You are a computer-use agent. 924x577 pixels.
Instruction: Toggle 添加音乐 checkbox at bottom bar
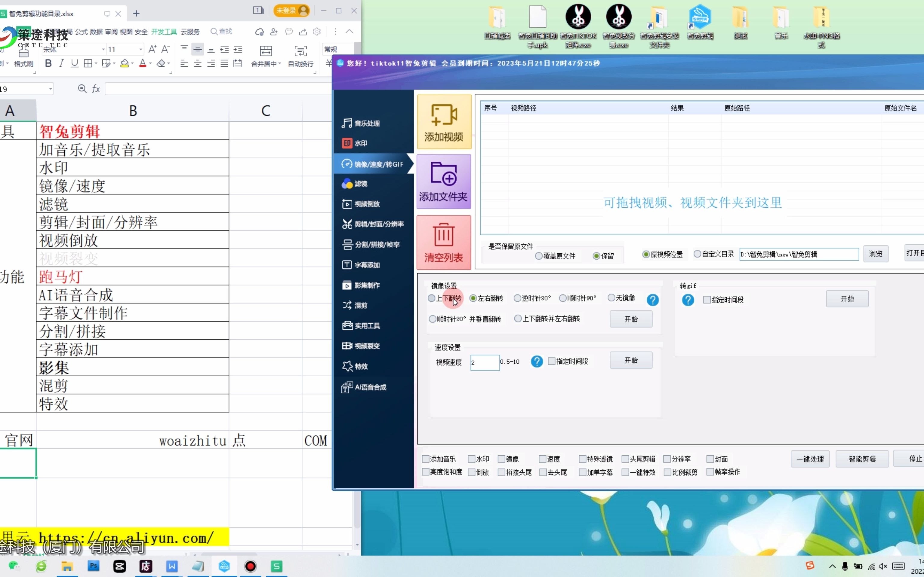(x=425, y=459)
